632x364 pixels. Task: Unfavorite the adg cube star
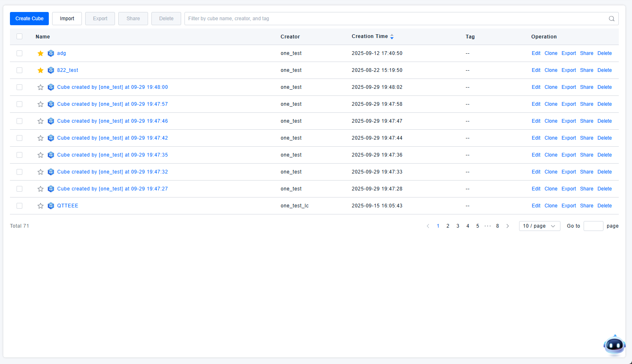[41, 53]
